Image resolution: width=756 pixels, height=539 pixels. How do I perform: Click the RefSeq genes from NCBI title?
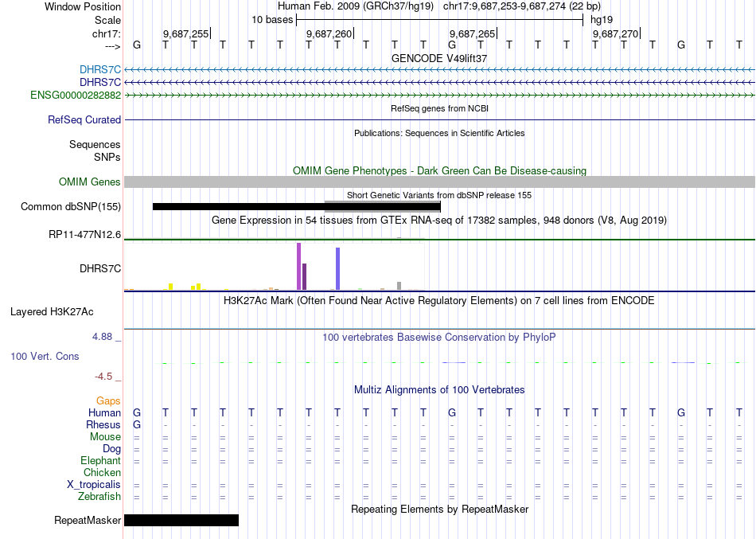tap(440, 108)
